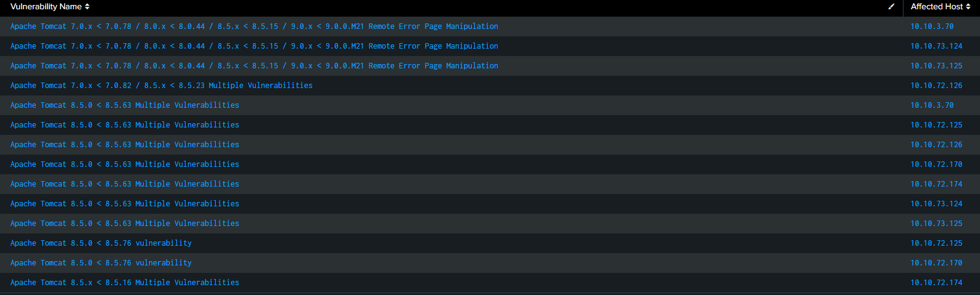The width and height of the screenshot is (980, 295).
Task: Open 8.5.76 vulnerability link for host 10.10.72.125
Action: (101, 243)
